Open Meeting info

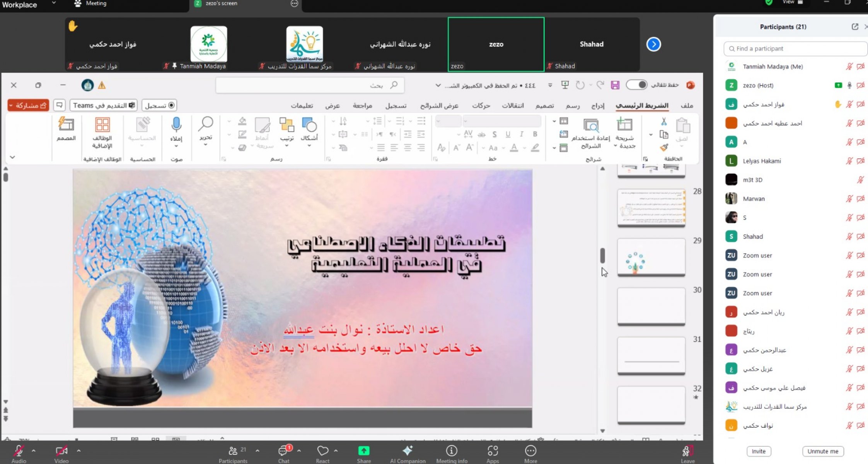451,452
